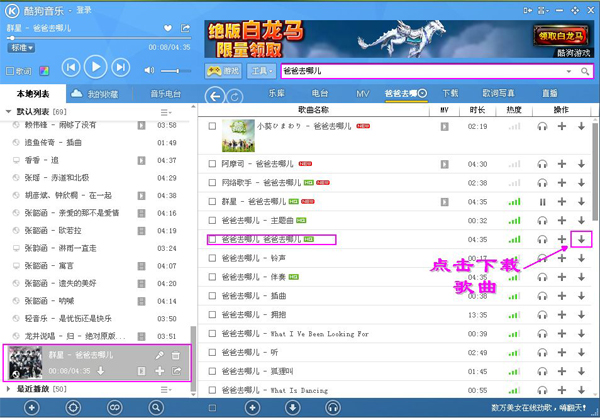Click the heart favorite icon for current song
600x418 pixels.
click(168, 28)
